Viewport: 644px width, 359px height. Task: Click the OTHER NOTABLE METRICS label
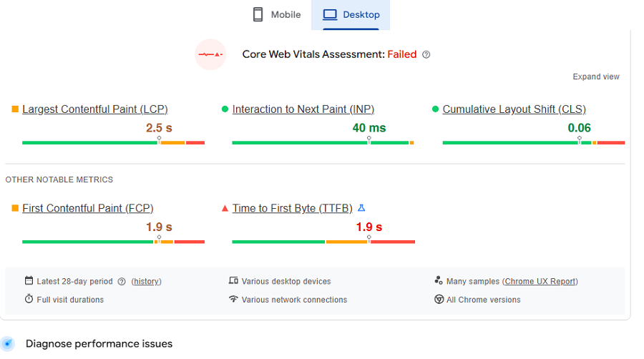point(59,179)
